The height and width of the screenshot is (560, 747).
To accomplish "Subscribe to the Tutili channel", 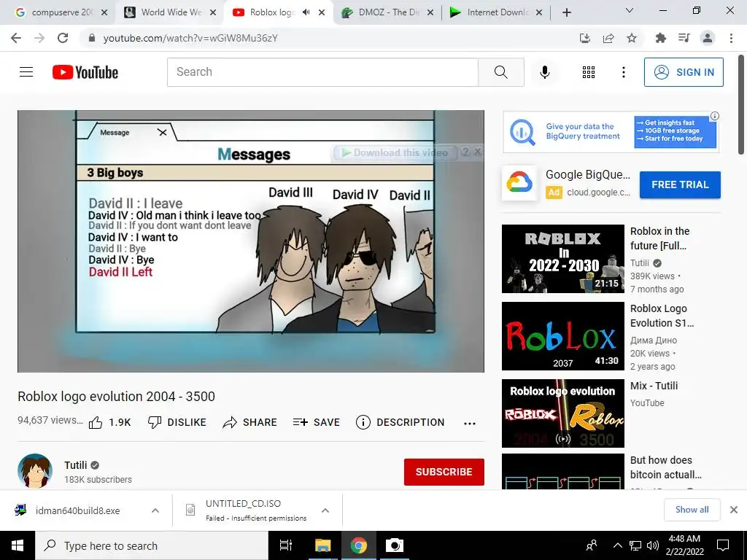I will [444, 472].
